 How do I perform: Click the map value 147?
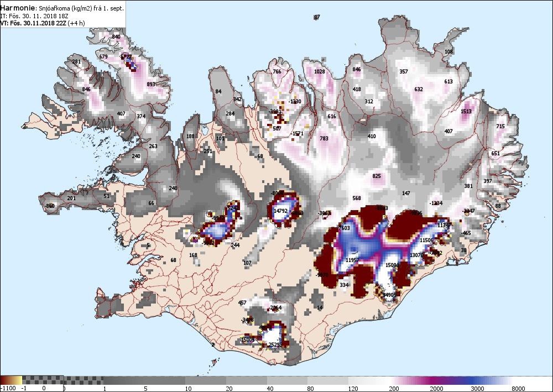click(x=406, y=193)
